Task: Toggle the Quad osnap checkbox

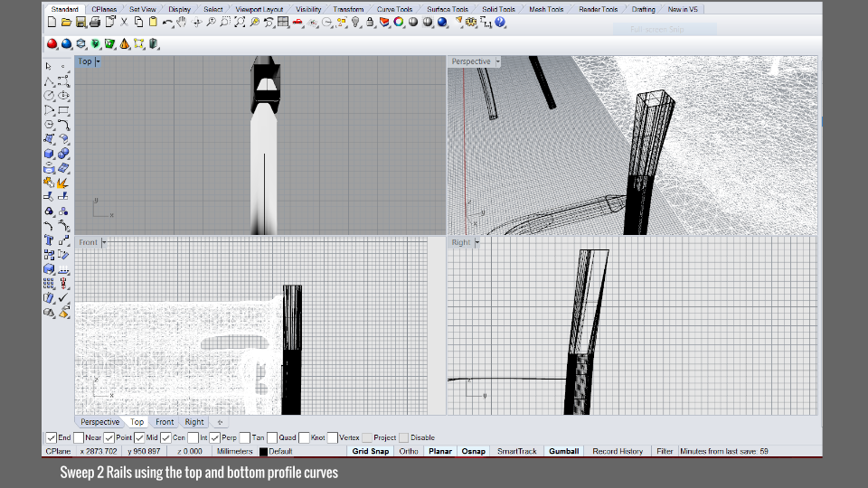Action: (x=272, y=438)
